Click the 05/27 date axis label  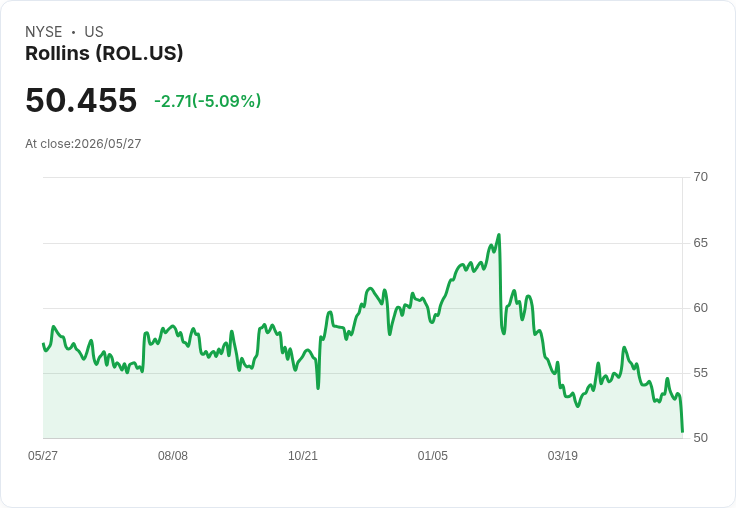pyautogui.click(x=43, y=455)
